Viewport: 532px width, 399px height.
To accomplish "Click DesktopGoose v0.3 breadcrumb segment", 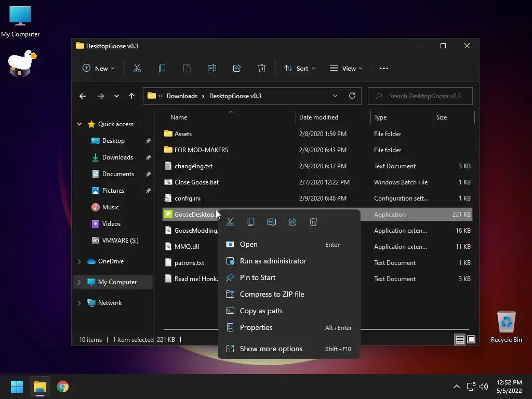I will click(235, 96).
